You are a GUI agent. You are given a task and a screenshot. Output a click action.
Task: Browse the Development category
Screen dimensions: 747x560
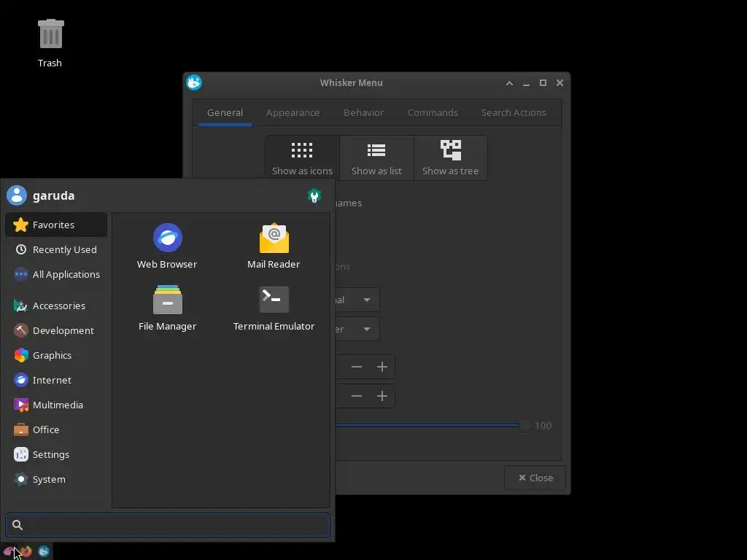[x=56, y=330]
